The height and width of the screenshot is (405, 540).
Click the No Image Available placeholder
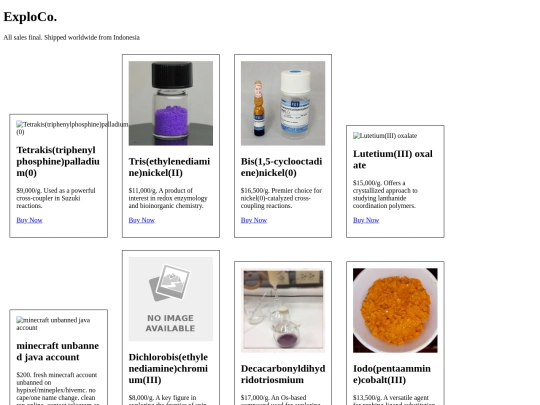171,299
